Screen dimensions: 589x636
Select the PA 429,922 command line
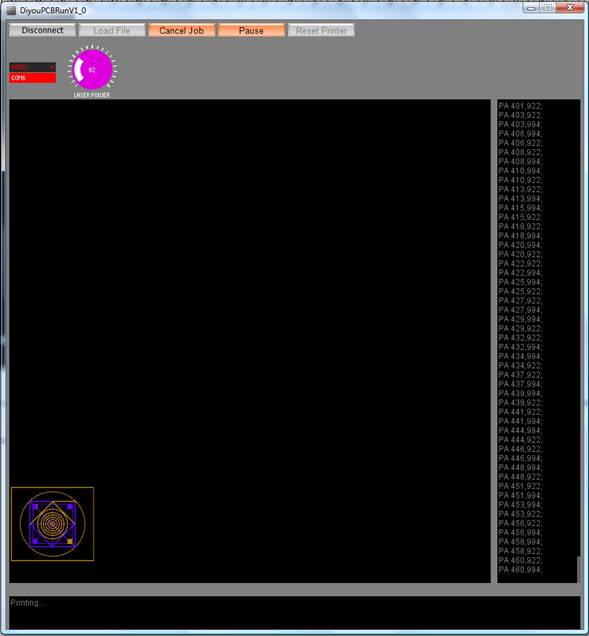520,329
